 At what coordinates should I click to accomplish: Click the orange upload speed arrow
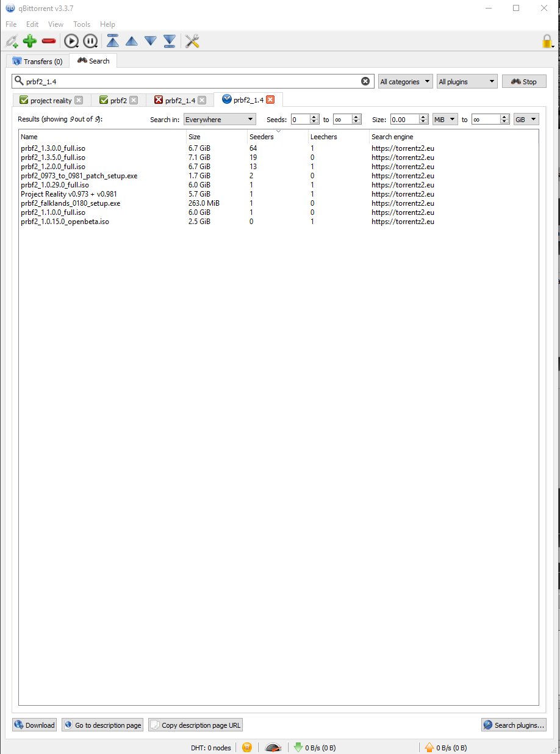click(x=429, y=747)
